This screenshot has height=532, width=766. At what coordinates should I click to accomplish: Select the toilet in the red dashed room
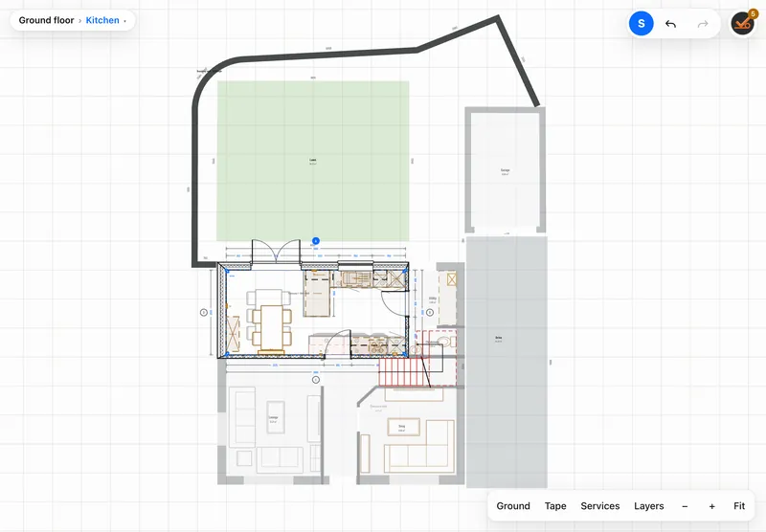444,341
